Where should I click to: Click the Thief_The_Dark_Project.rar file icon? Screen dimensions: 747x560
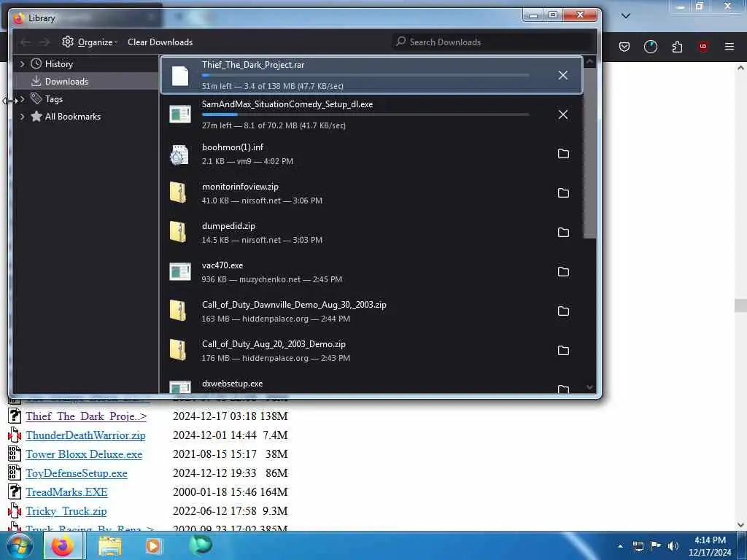coord(180,76)
